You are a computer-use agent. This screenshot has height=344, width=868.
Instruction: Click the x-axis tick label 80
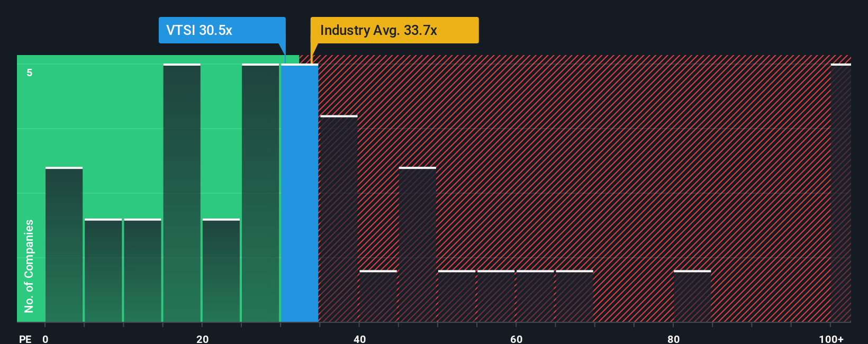coord(673,339)
